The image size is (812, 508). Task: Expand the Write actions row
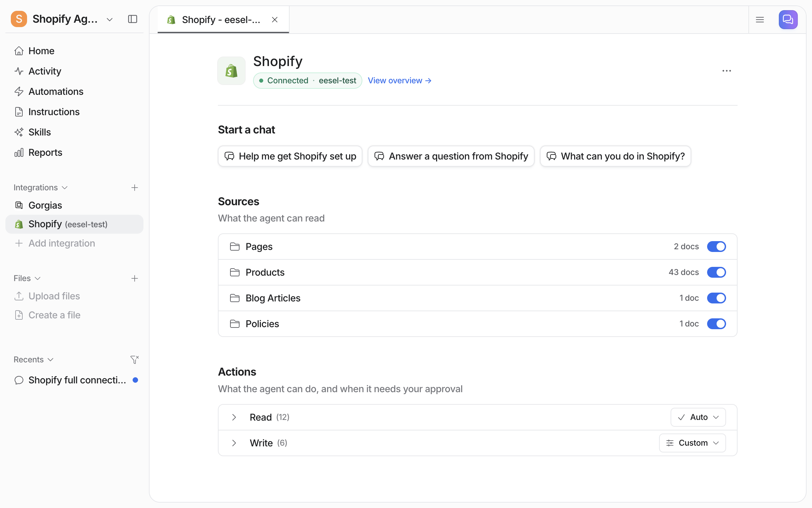pyautogui.click(x=234, y=443)
